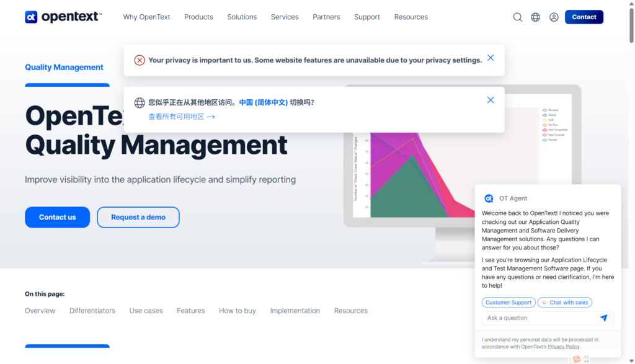Open the Why OpenText menu
This screenshot has width=635, height=364.
pos(146,17)
